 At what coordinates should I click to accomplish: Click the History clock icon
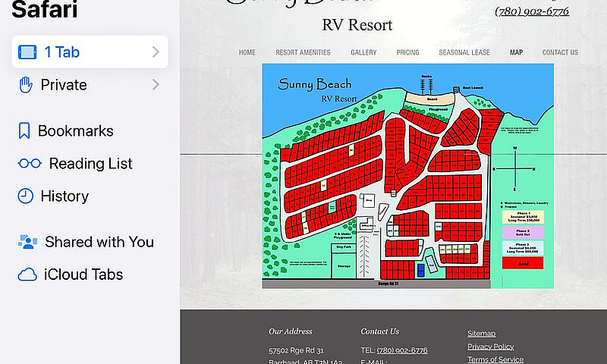click(26, 196)
